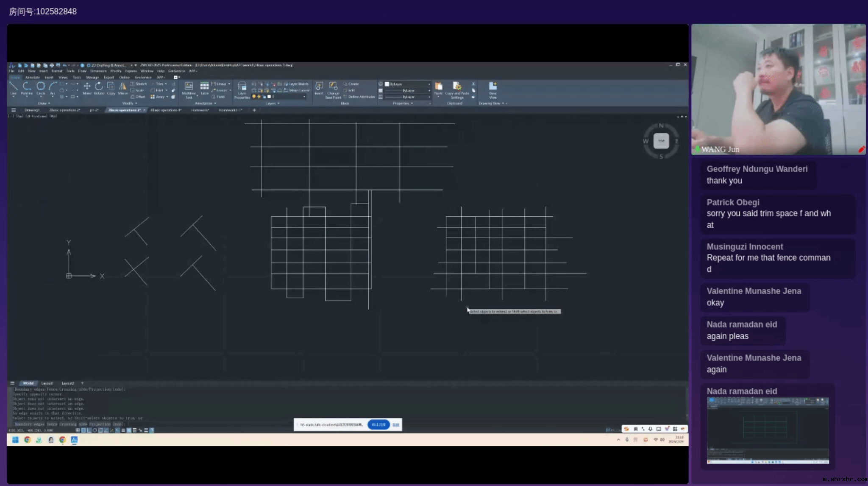868x486 pixels.
Task: Open Nada ramadan eid's shared screenshot thumbnail
Action: pos(768,430)
